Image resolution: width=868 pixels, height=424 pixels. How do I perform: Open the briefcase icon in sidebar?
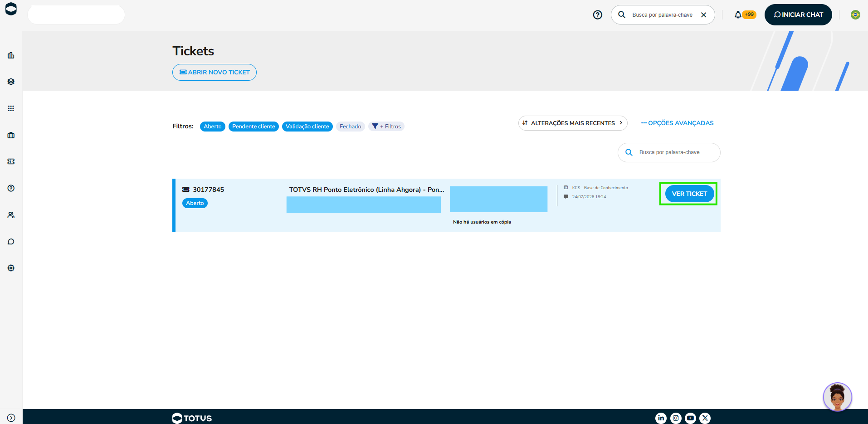pos(11,135)
